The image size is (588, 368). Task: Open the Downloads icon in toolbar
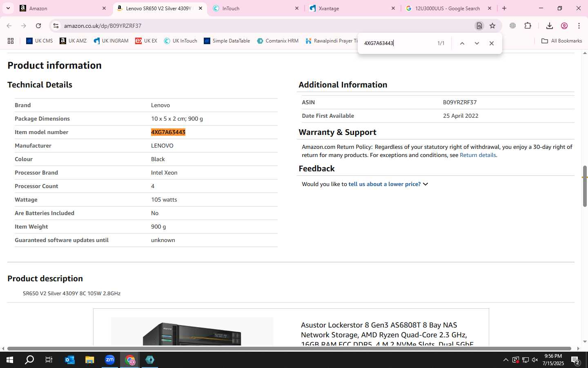click(550, 26)
